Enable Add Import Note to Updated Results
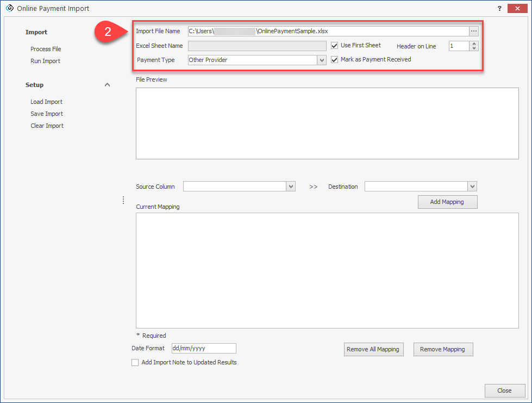This screenshot has height=403, width=532. coord(135,363)
